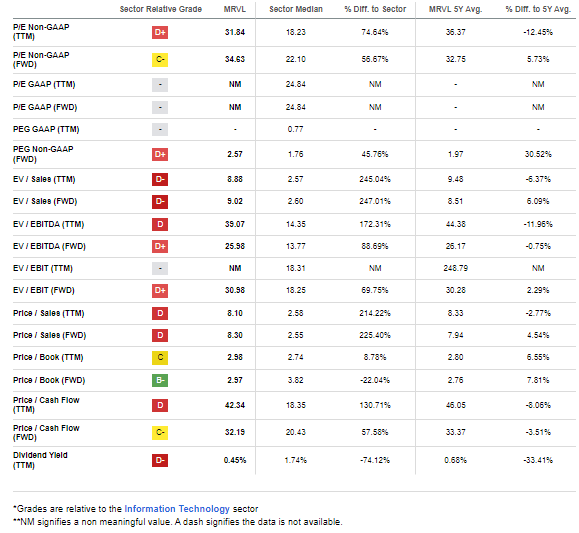Viewport: 579px width, 533px height.
Task: Click the grey dash badge for PEG GAAP (TTM)
Action: [160, 130]
